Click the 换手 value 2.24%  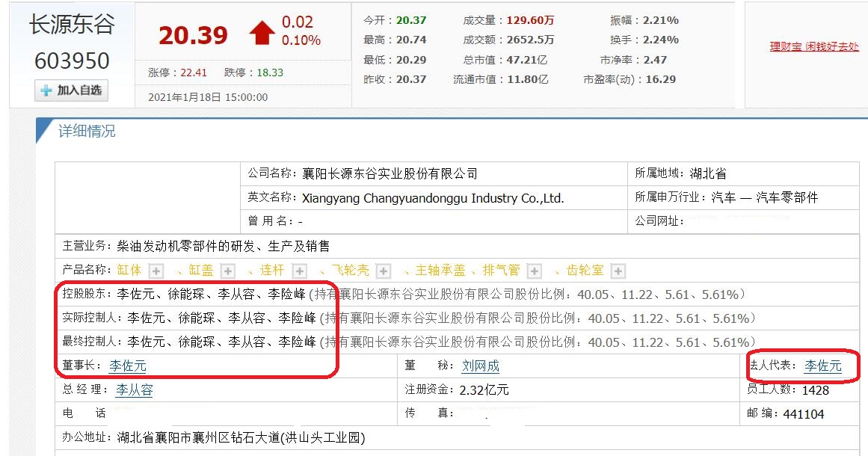coord(661,40)
